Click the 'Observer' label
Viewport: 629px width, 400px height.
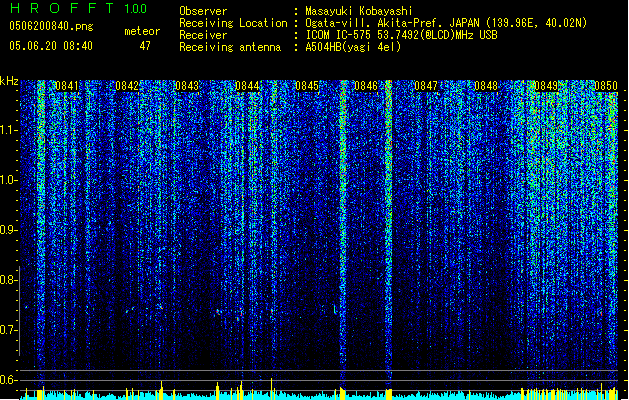pyautogui.click(x=203, y=11)
